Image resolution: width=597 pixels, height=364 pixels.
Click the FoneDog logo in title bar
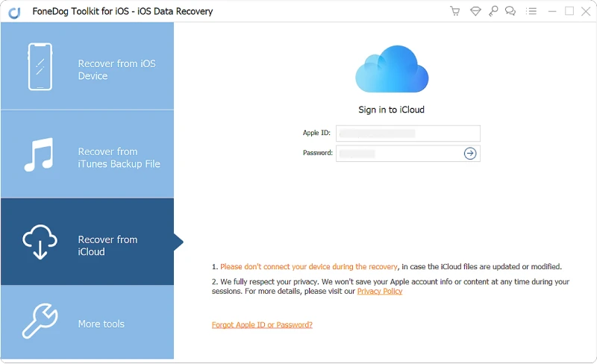click(13, 11)
